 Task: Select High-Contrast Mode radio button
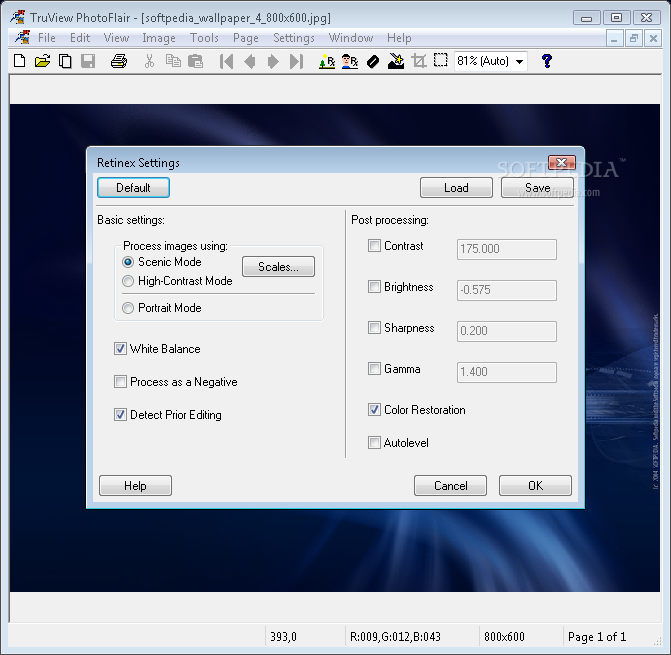click(128, 281)
